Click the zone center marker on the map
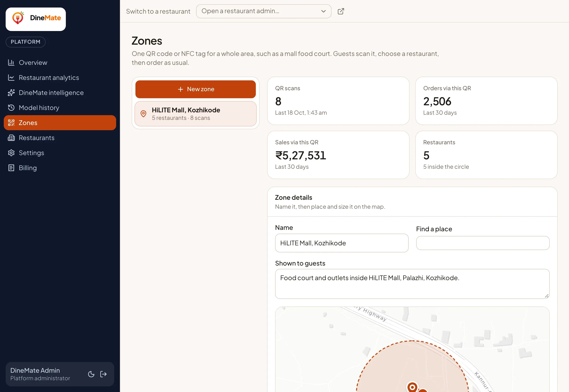Screen dimensions: 569x392 click(412, 387)
